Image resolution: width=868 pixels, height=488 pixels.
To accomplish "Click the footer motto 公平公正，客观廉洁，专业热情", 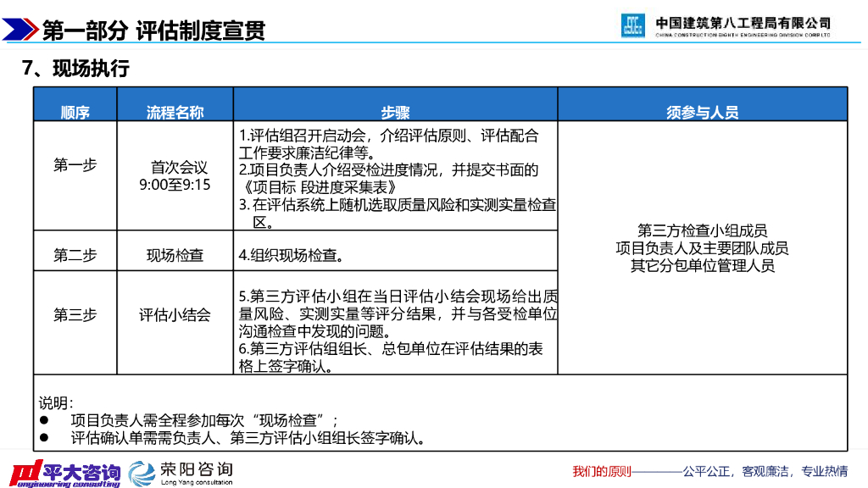I will tap(765, 471).
